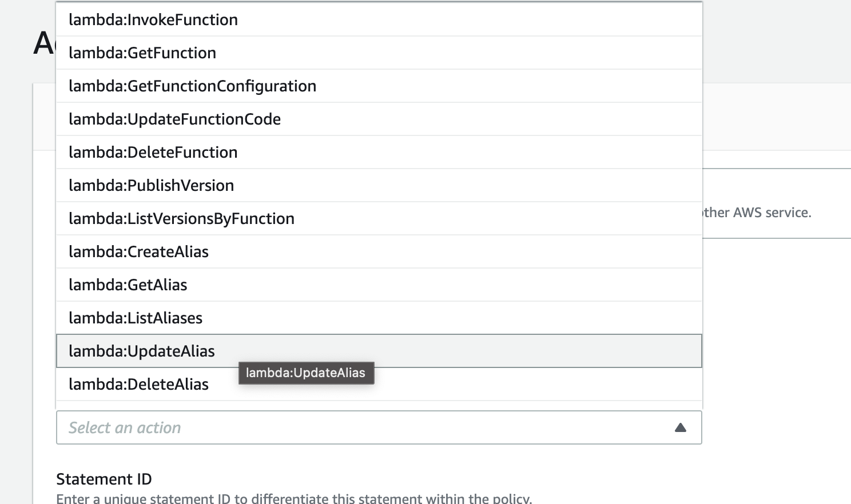
Task: Click the partially hidden page heading letter 'A'
Action: click(x=43, y=43)
